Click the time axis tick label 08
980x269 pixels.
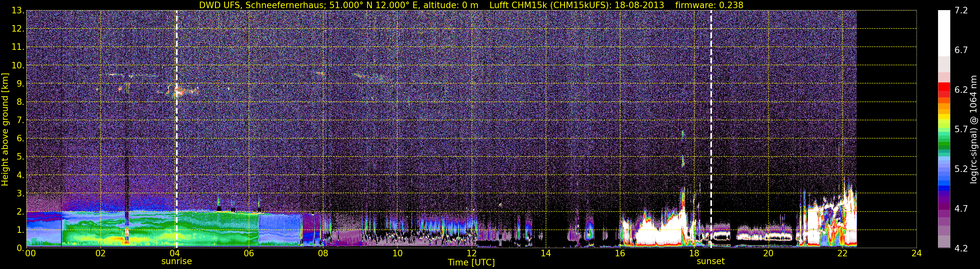click(x=323, y=253)
